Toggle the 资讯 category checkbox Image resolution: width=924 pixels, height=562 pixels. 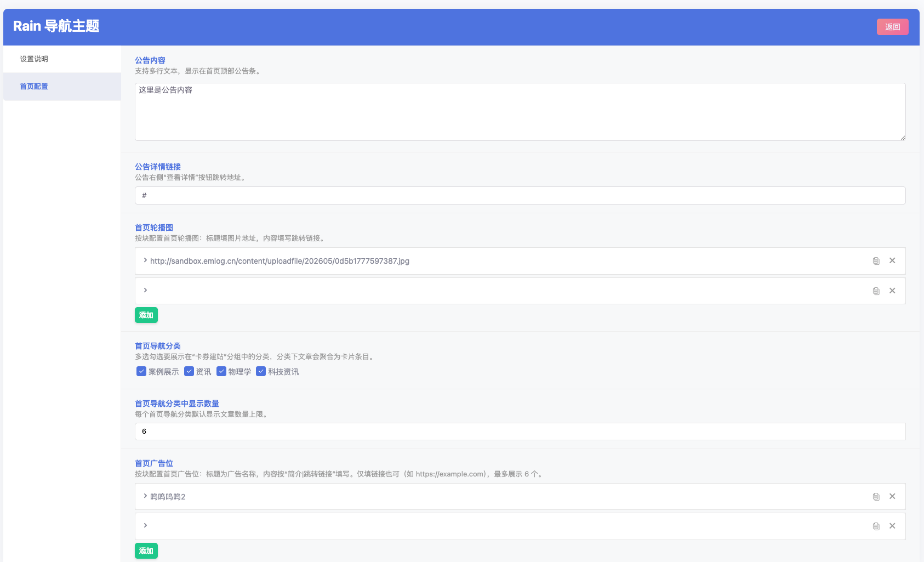(x=189, y=371)
